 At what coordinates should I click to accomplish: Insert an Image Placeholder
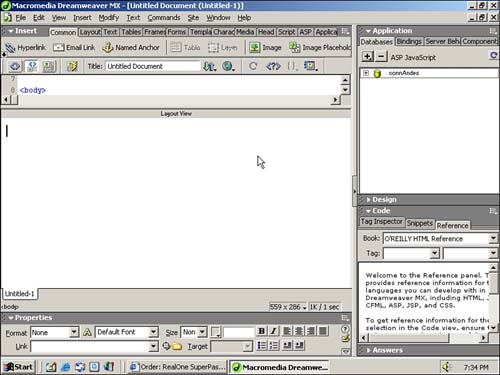coord(320,48)
